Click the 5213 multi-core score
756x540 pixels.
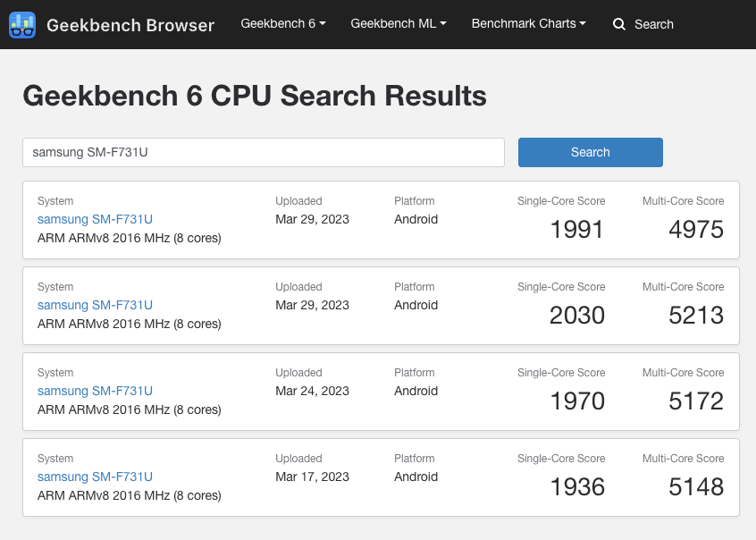[695, 316]
